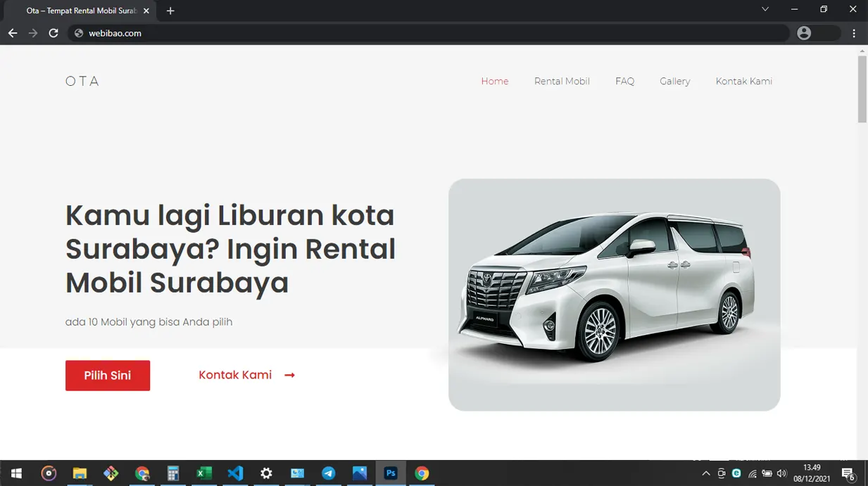
Task: Click the OTA site logo
Action: tap(82, 82)
